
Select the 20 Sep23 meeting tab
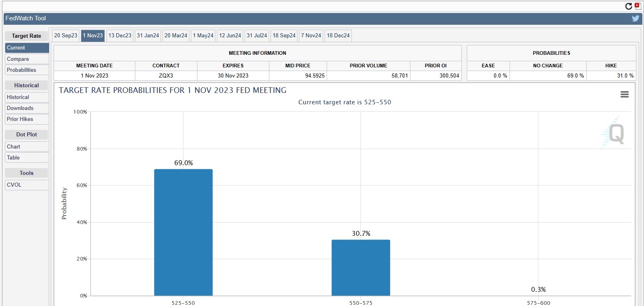tap(65, 36)
